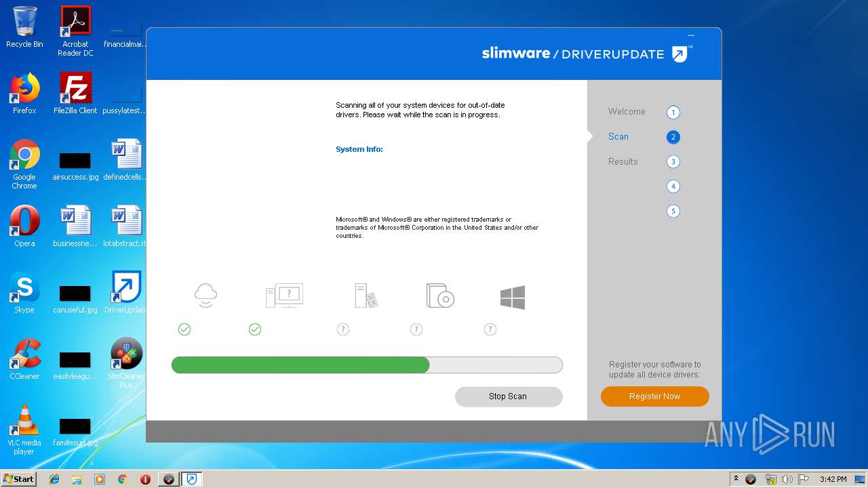868x488 pixels.
Task: Click the orange Register Now button
Action: click(x=655, y=396)
